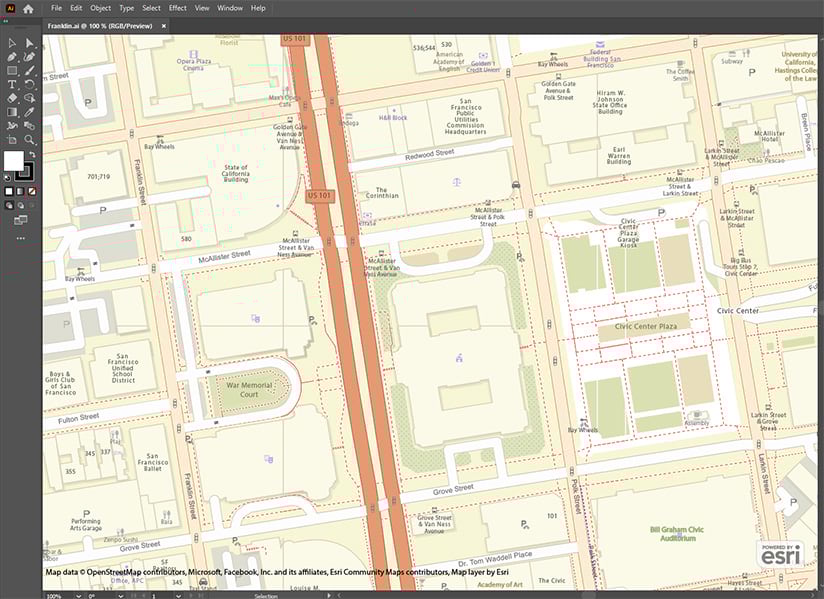Click the white Fill color swatch

[13, 160]
